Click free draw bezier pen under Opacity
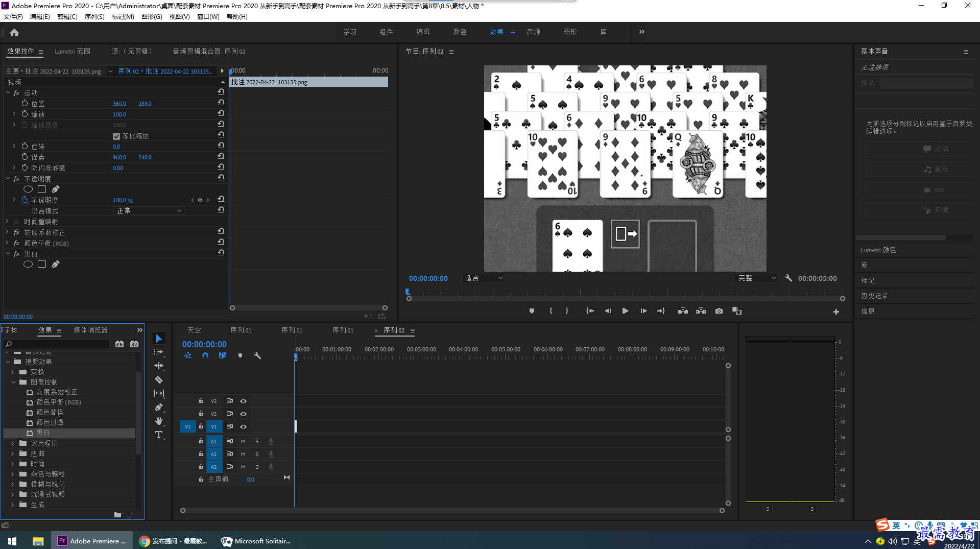This screenshot has width=980, height=549. [56, 189]
